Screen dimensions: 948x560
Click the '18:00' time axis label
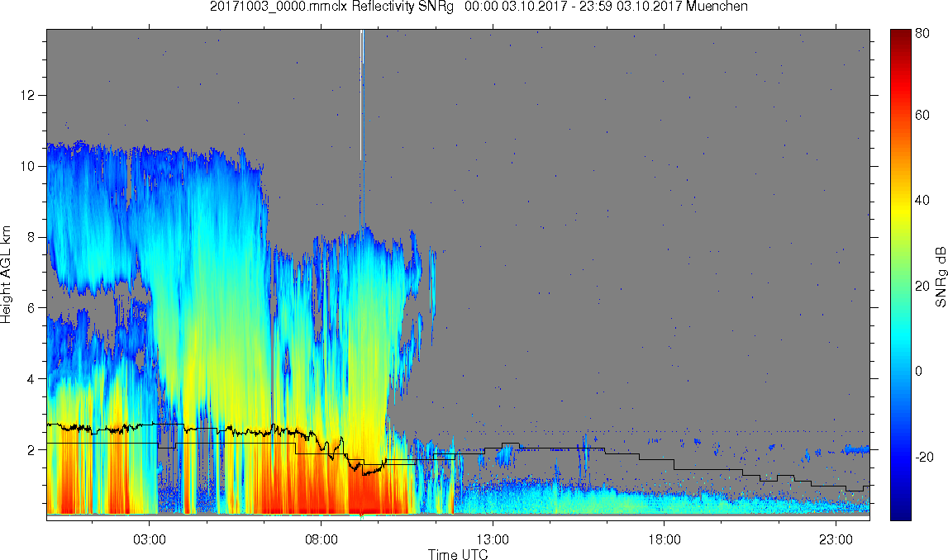pyautogui.click(x=665, y=539)
